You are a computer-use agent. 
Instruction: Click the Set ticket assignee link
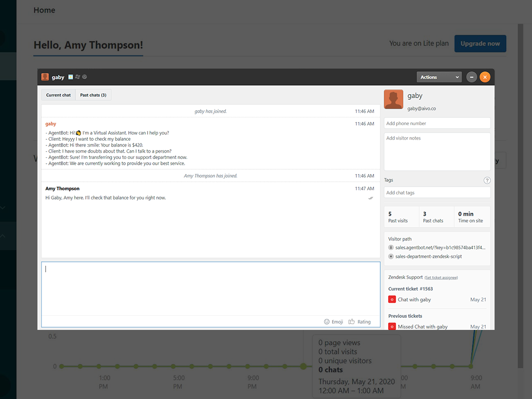coord(441,277)
